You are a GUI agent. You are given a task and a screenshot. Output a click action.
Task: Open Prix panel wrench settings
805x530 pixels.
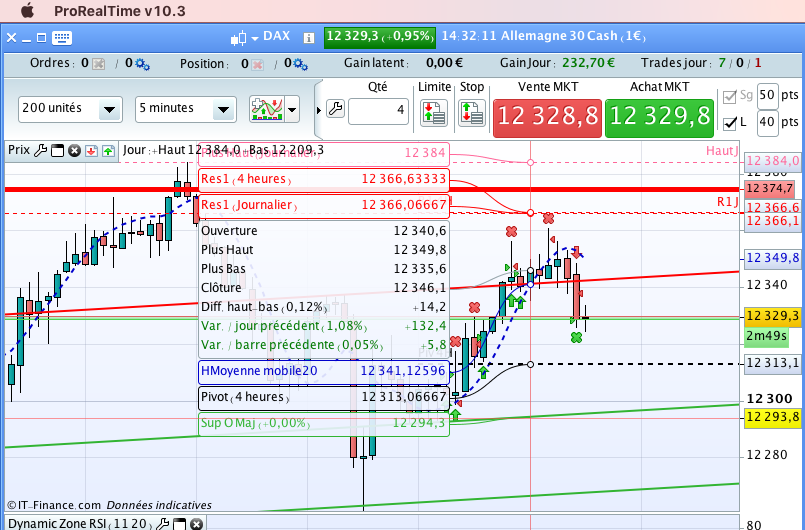tap(41, 150)
